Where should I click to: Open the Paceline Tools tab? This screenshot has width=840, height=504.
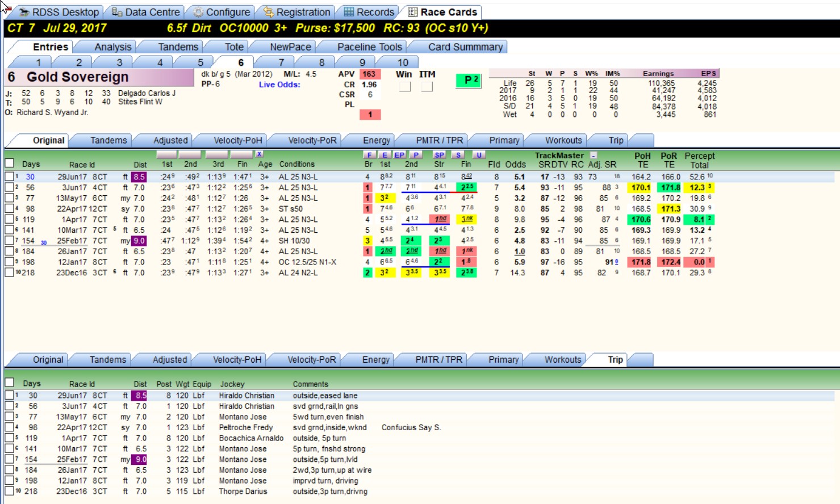coord(369,47)
